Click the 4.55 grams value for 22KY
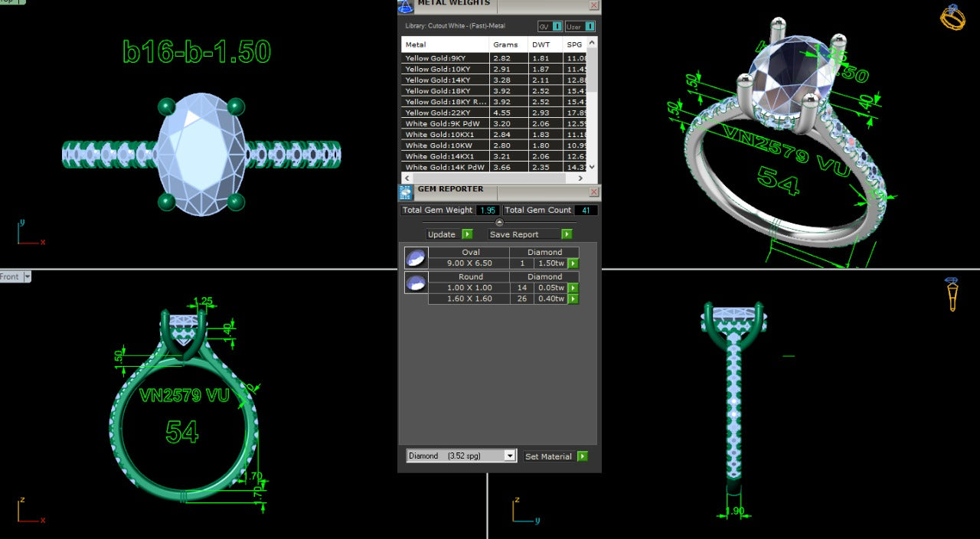 click(x=501, y=113)
